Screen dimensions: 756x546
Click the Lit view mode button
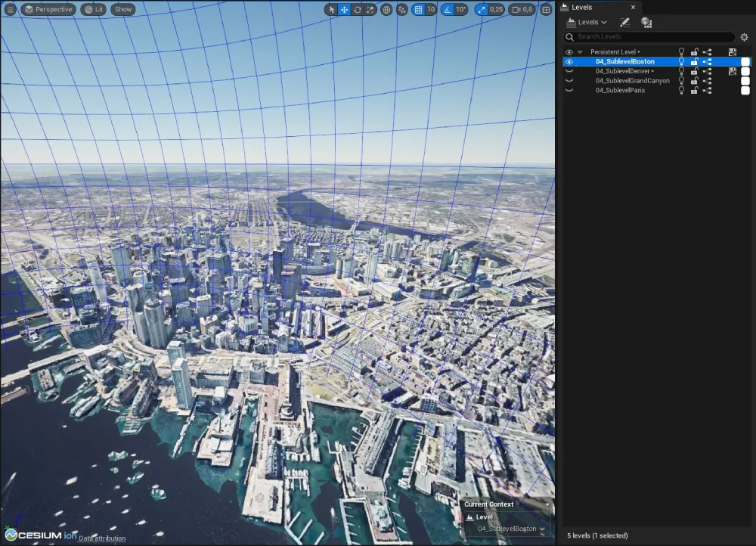[94, 10]
